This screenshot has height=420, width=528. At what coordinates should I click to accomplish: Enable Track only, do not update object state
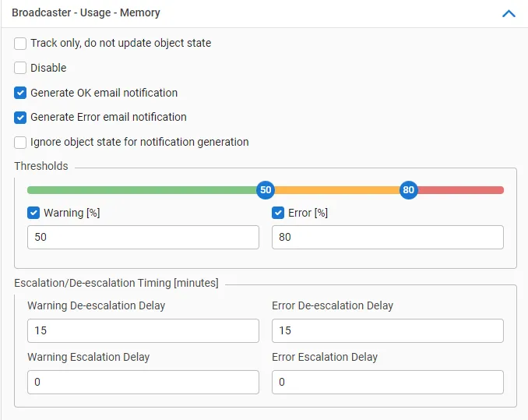(x=20, y=44)
